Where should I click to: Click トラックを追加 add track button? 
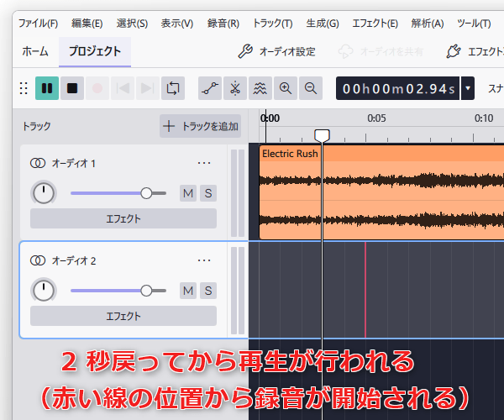click(200, 126)
